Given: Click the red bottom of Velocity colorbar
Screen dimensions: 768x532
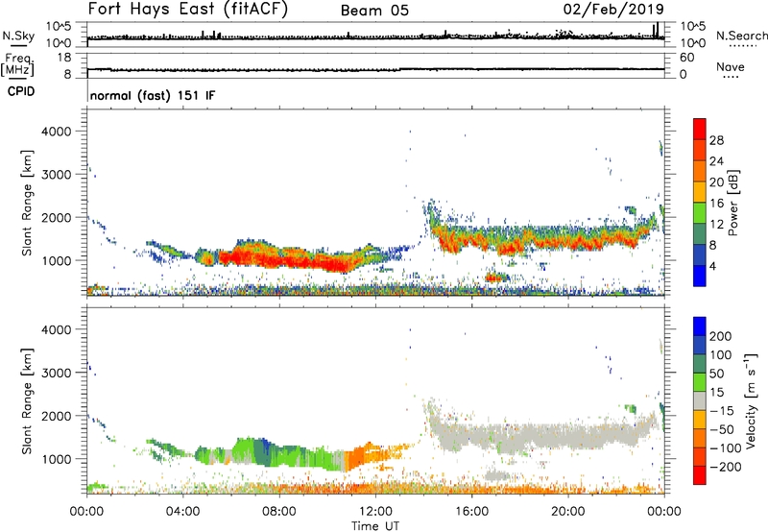Looking at the screenshot, I should 700,475.
